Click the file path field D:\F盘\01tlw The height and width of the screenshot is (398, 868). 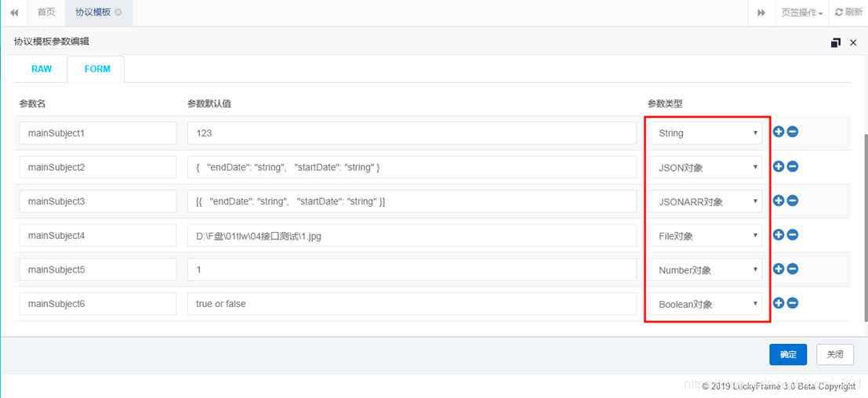[412, 236]
